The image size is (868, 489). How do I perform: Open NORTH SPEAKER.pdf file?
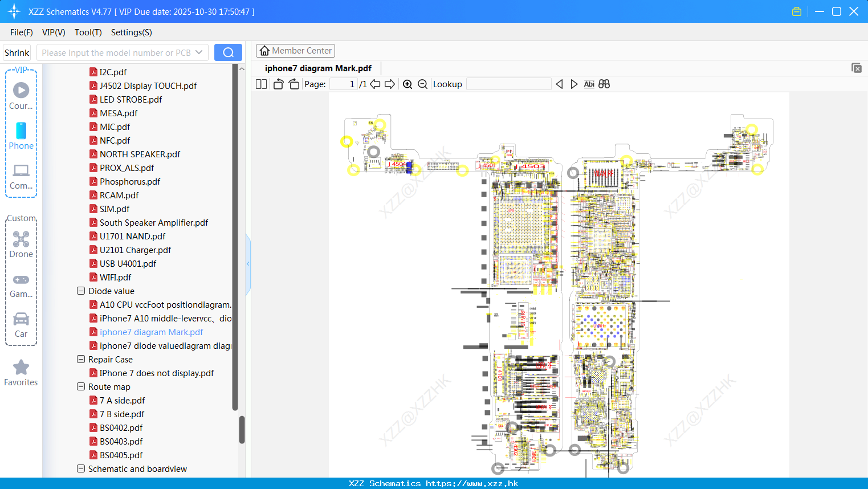click(140, 154)
